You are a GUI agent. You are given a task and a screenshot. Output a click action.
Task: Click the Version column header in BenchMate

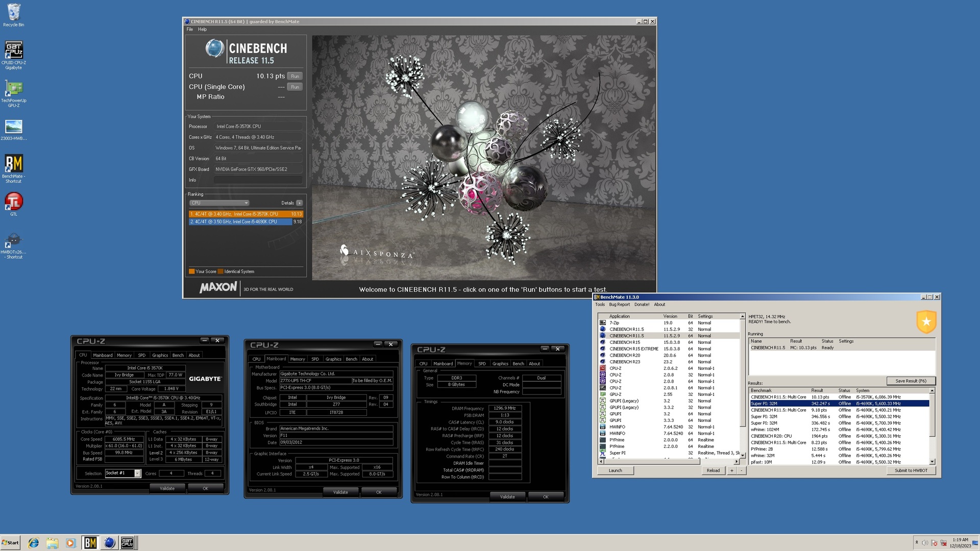pos(671,317)
